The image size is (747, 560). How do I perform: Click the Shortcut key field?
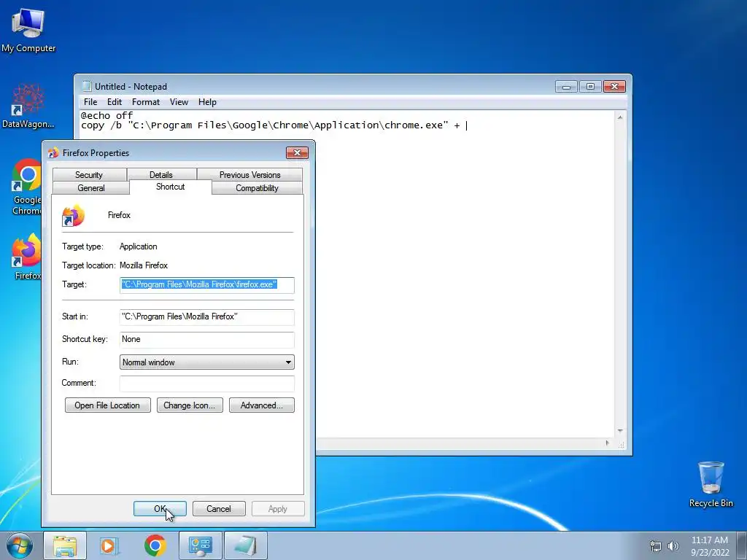206,340
